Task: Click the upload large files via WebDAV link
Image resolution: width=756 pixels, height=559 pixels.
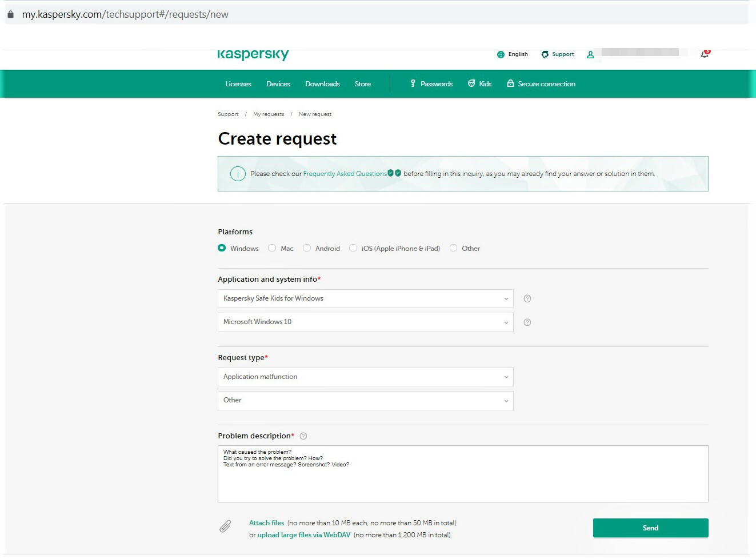Action: pyautogui.click(x=303, y=535)
